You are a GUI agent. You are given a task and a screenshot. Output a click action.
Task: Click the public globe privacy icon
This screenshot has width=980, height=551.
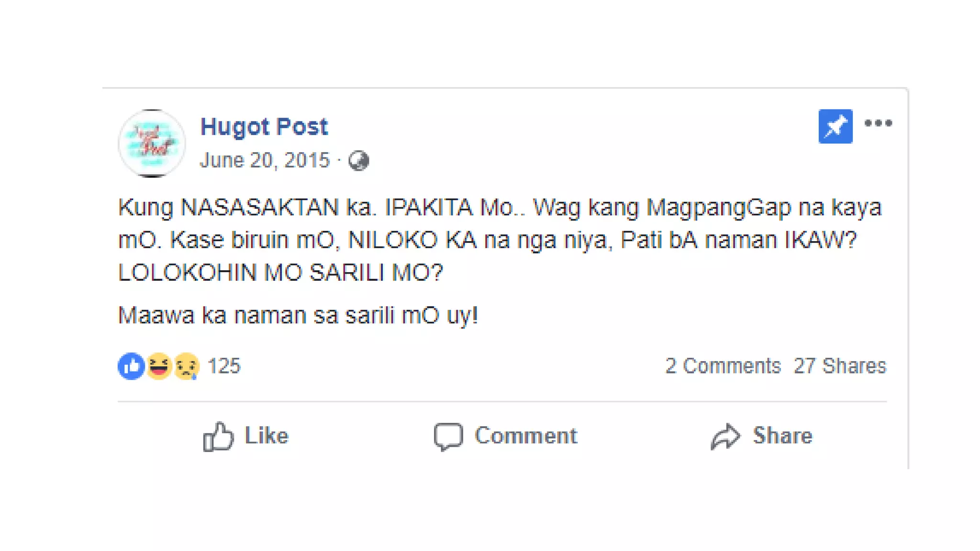pyautogui.click(x=359, y=161)
